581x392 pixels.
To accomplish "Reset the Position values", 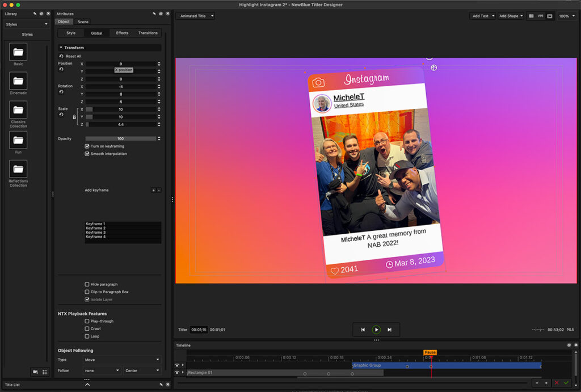I will 61,69.
